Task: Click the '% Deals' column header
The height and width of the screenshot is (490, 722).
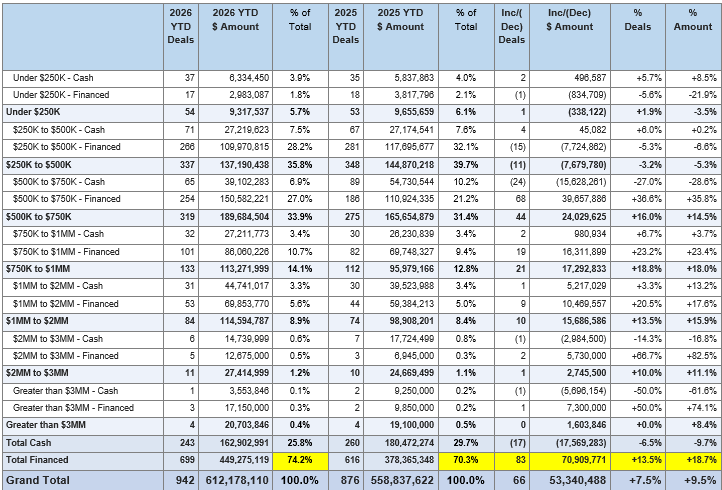Action: coord(638,37)
